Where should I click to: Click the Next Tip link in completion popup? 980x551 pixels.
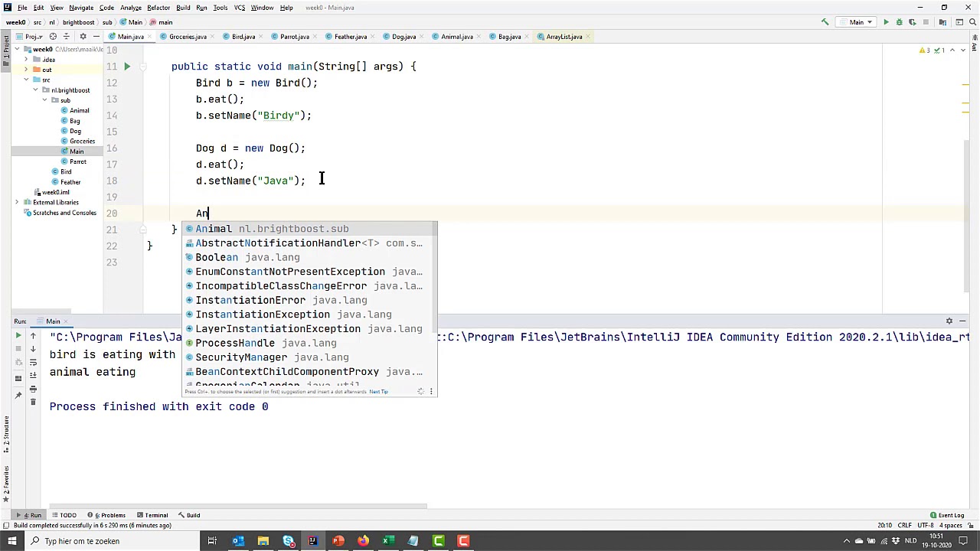(379, 392)
